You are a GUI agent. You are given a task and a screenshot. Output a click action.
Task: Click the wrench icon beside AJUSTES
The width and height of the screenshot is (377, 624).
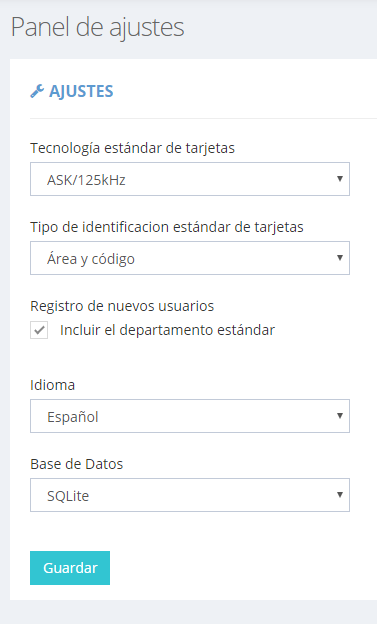click(x=37, y=92)
